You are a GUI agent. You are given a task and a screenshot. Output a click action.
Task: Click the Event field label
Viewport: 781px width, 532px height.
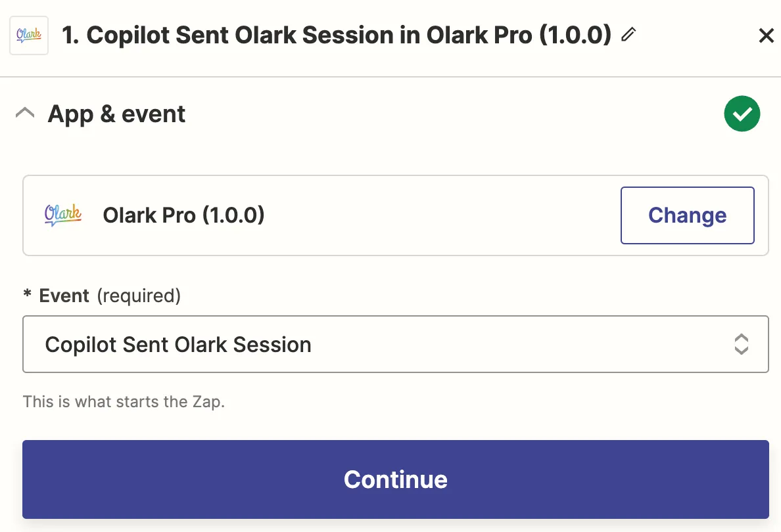click(x=64, y=296)
